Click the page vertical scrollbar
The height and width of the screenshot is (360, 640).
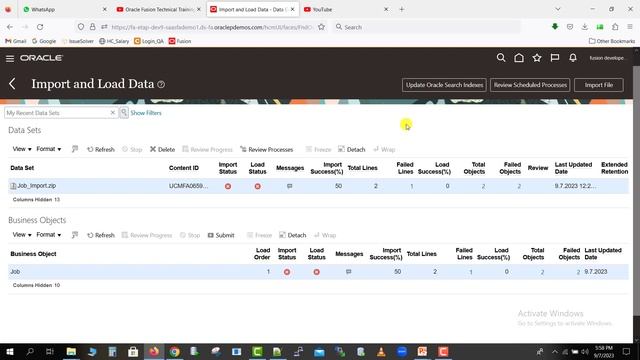(636, 192)
